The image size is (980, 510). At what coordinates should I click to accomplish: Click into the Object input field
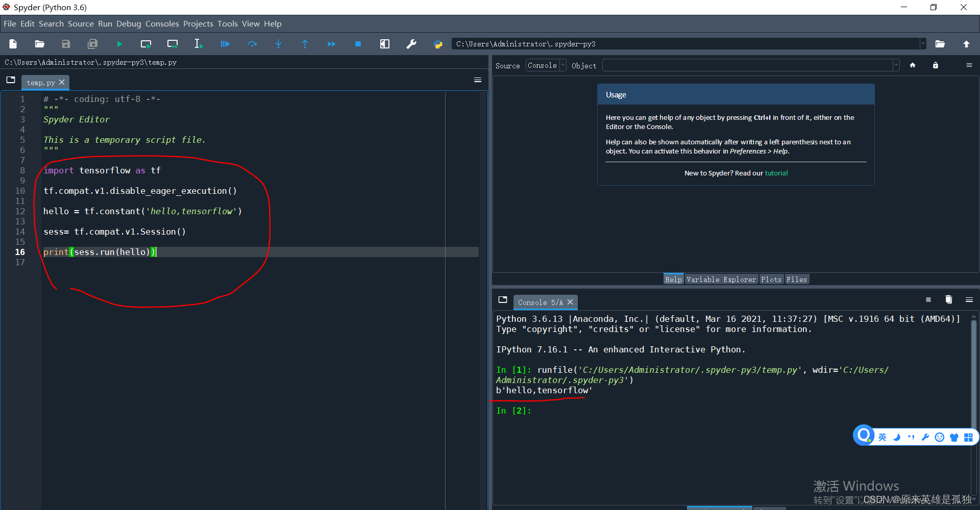coord(748,65)
